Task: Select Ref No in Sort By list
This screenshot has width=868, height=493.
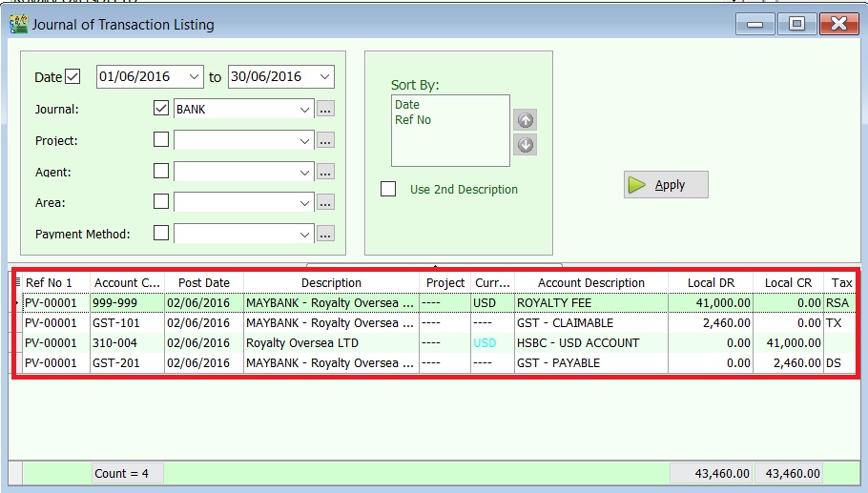Action: click(x=413, y=120)
